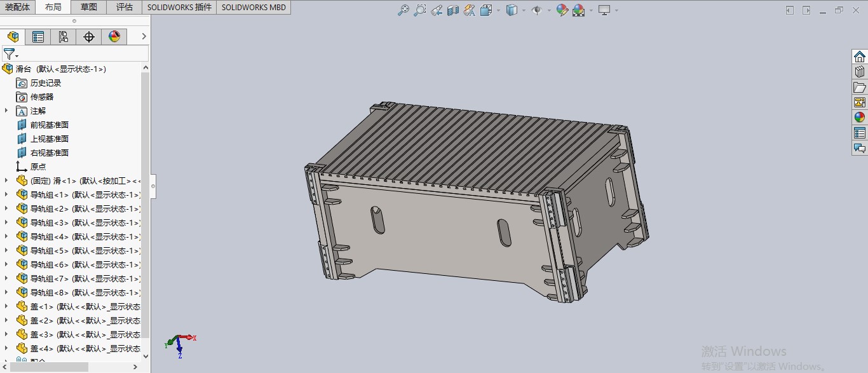The height and width of the screenshot is (373, 868).
Task: Open the filter dropdown in FeatureManager
Action: 17,54
